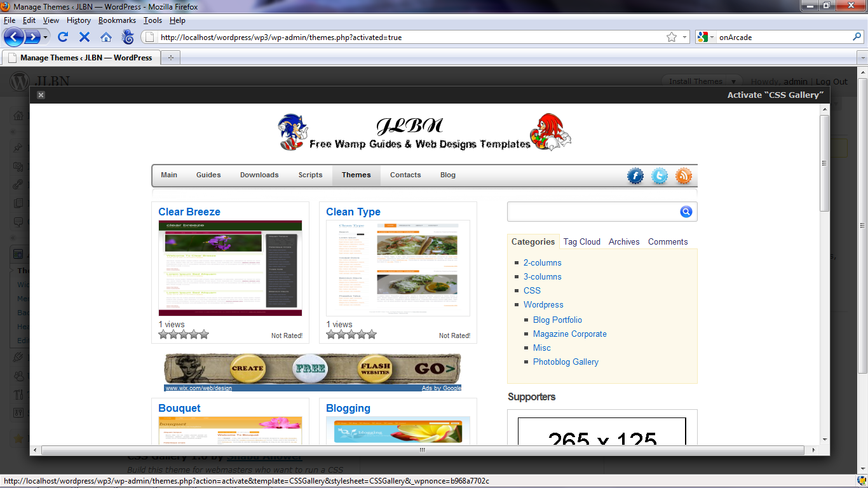Viewport: 868px width, 488px height.
Task: Click the Twitter bird icon
Action: pyautogui.click(x=660, y=176)
